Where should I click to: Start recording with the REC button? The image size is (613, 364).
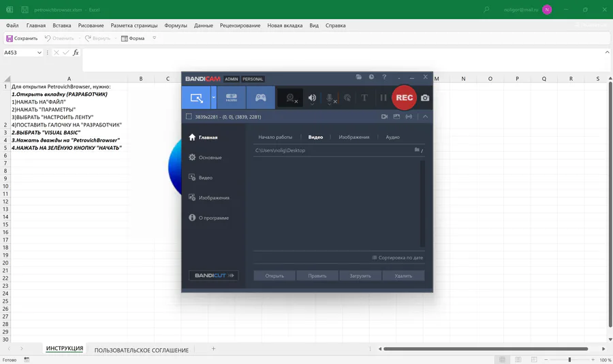[x=404, y=98]
